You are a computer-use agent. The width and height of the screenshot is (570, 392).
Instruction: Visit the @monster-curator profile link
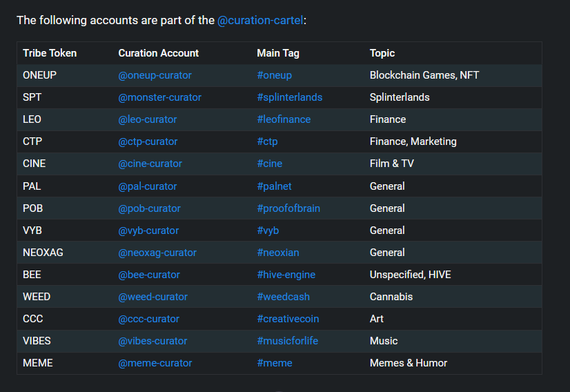tap(159, 97)
